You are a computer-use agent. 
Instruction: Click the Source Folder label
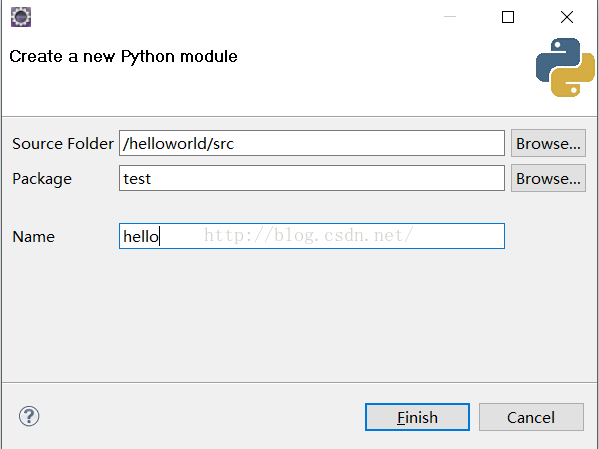[63, 144]
